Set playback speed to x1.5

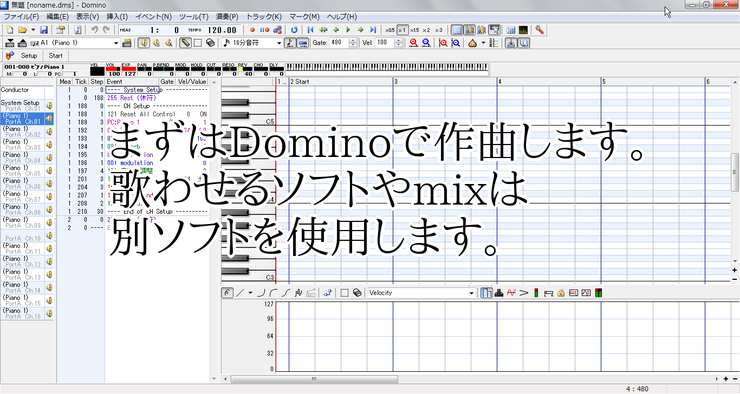pyautogui.click(x=414, y=30)
